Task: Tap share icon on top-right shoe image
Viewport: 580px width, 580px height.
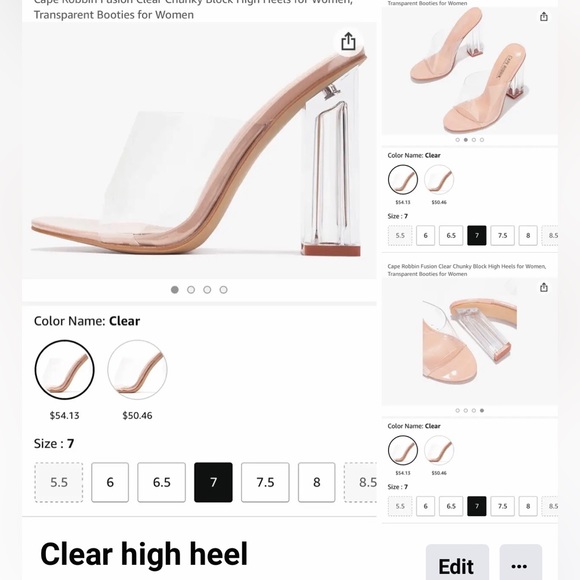Action: (543, 17)
